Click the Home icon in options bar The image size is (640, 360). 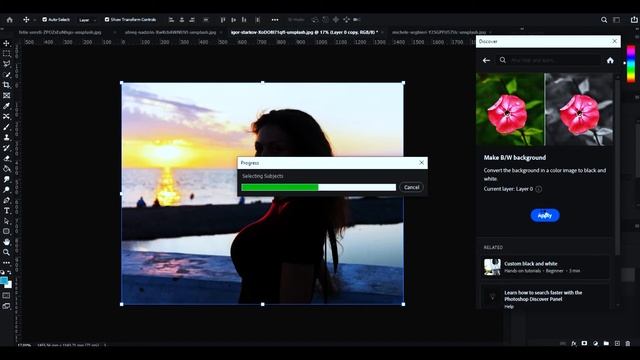10,20
